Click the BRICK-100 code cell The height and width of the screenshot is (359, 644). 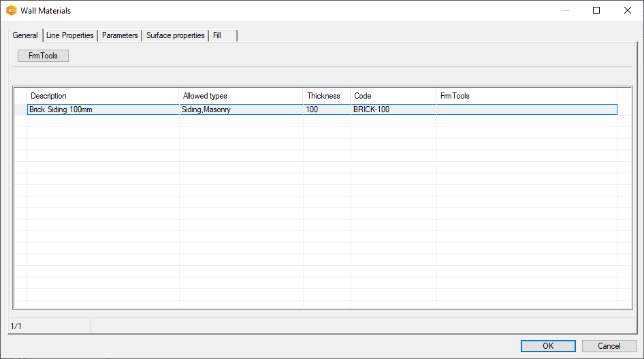[393, 109]
